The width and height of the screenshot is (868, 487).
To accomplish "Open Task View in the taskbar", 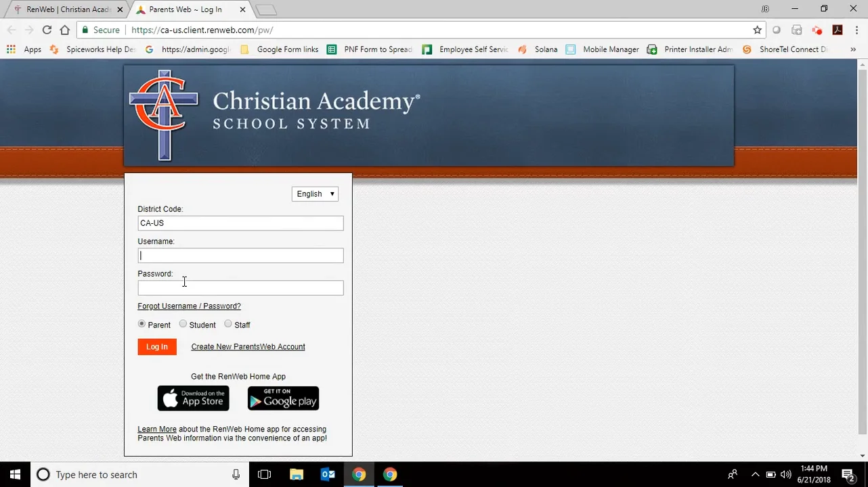I will tap(264, 475).
